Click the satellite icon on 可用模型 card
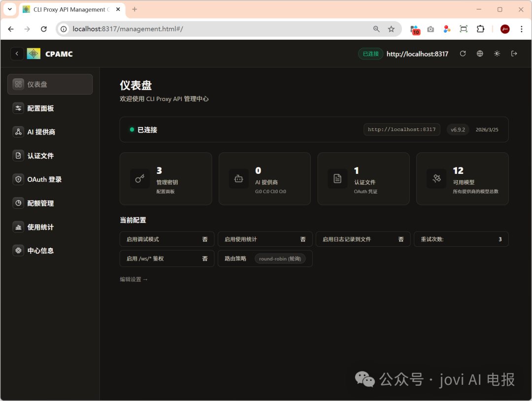This screenshot has width=532, height=401. (x=436, y=178)
